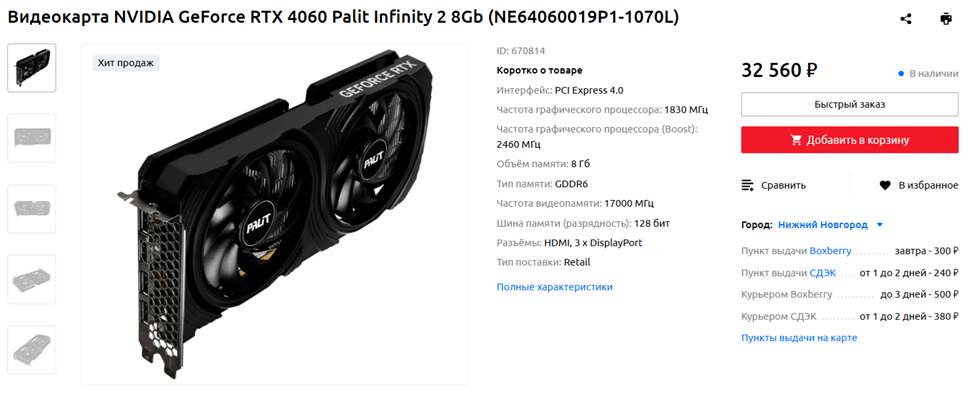Open the Boxberry pickup point link

(831, 251)
